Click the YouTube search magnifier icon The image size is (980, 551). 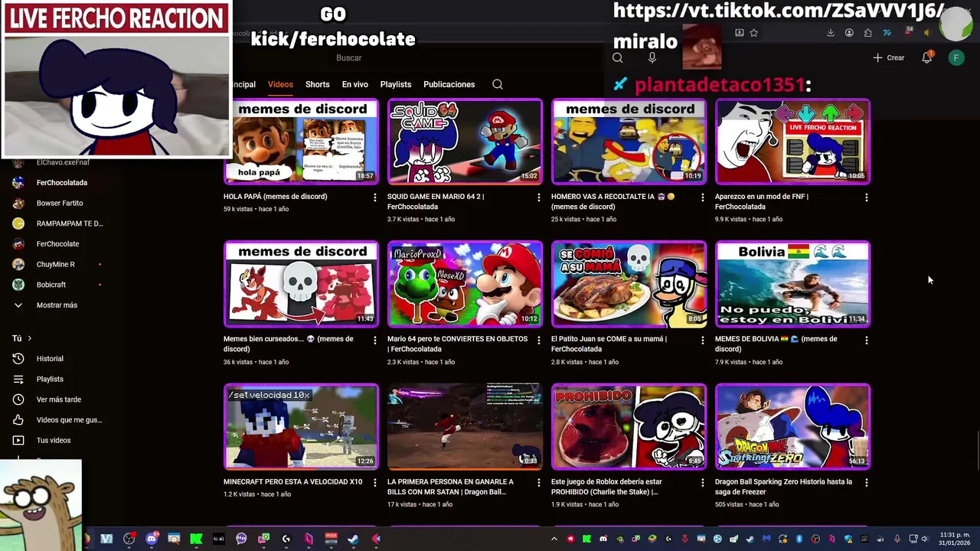[x=617, y=57]
